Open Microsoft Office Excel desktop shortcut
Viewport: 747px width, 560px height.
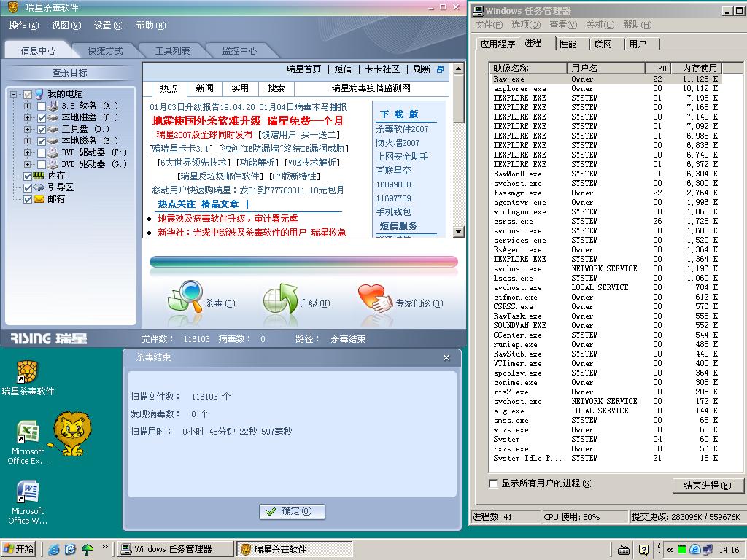tap(28, 432)
